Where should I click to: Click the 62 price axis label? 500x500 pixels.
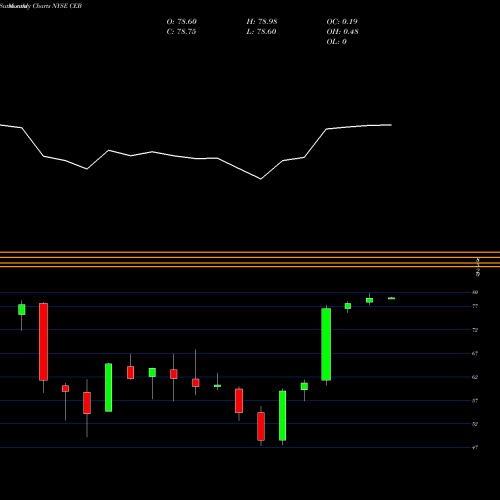pyautogui.click(x=475, y=377)
